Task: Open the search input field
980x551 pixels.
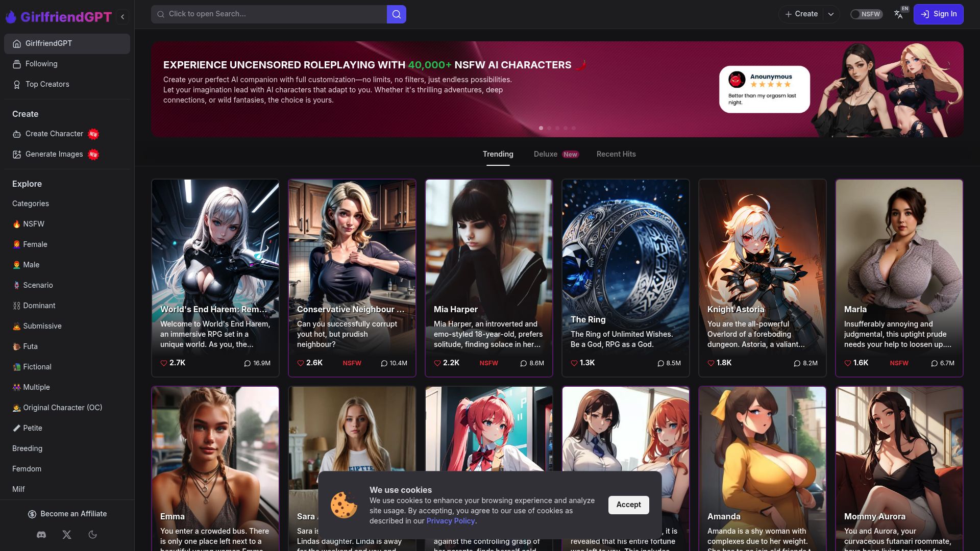Action: 269,14
